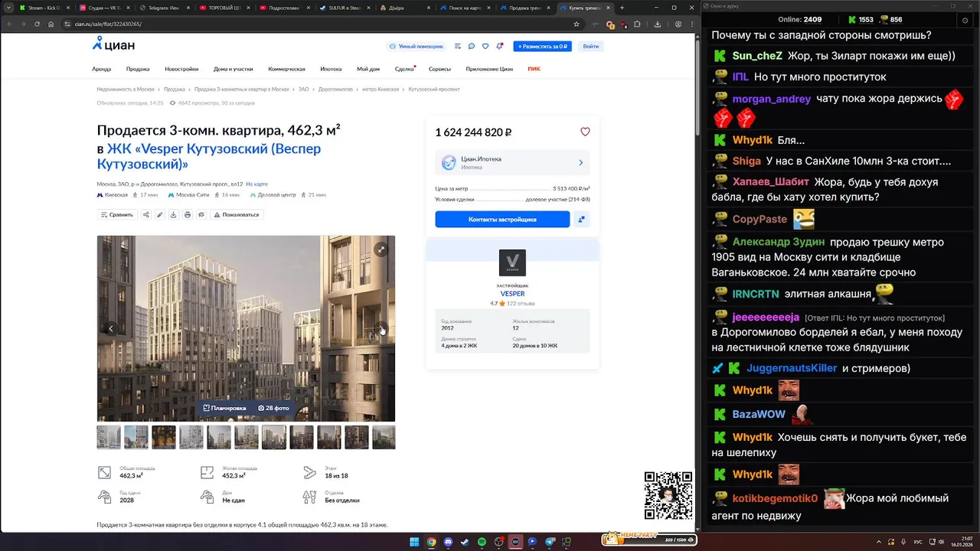Viewport: 980px width, 551px height.
Task: Open new browser tab with plus
Action: pyautogui.click(x=622, y=8)
